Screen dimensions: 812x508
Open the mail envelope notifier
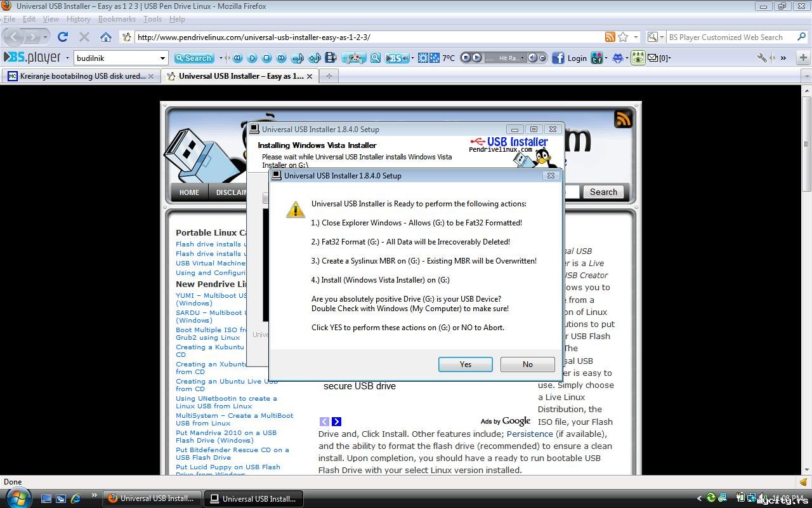click(652, 58)
